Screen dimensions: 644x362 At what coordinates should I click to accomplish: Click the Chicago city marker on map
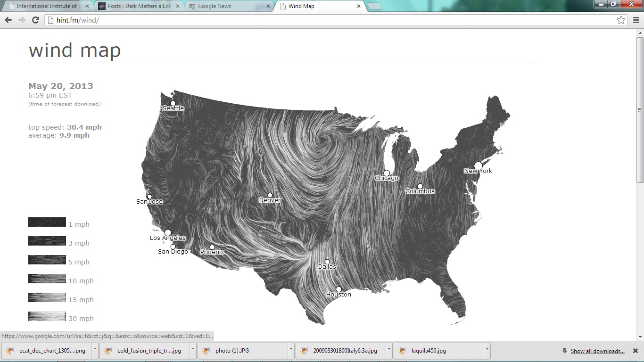pyautogui.click(x=387, y=173)
